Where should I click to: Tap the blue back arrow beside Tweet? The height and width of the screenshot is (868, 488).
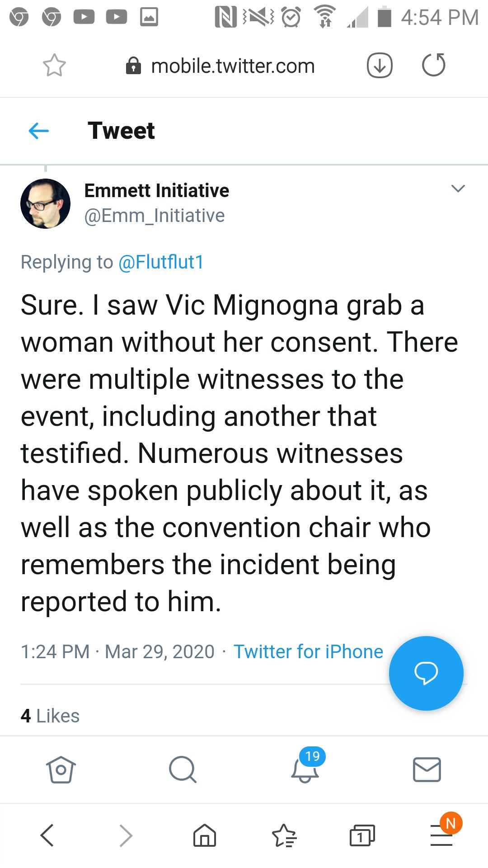click(38, 131)
